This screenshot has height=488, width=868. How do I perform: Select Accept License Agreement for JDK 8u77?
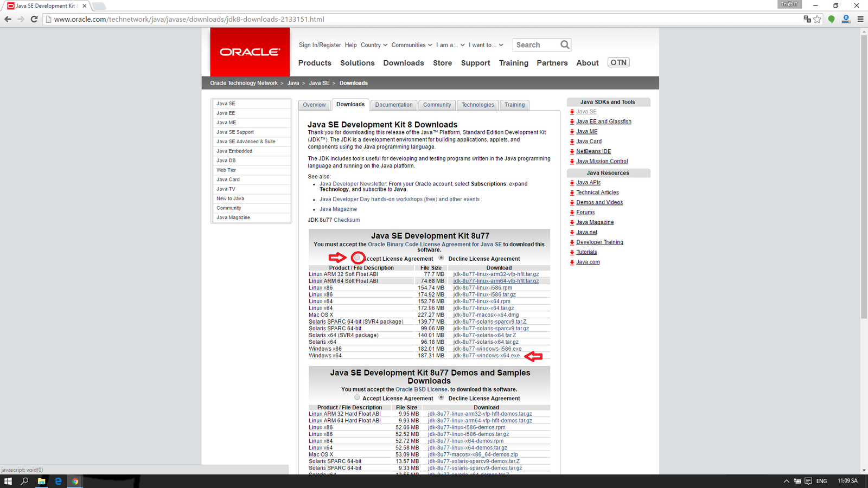coord(358,258)
